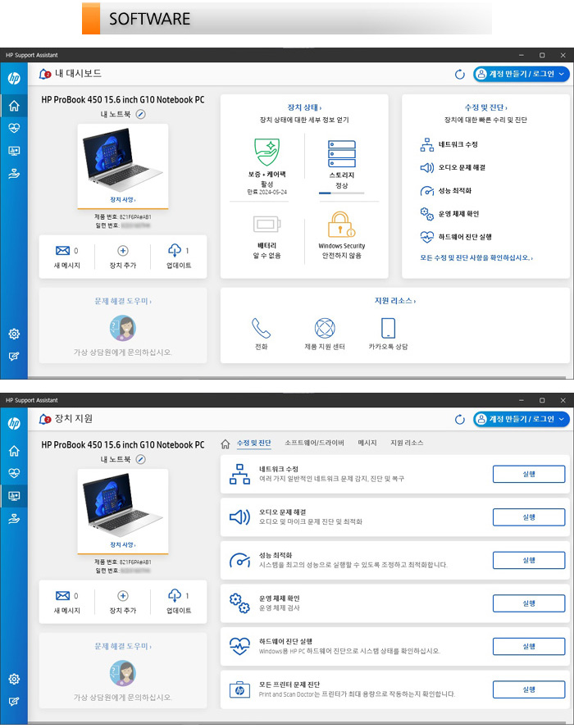Click the pencil edit icon in 내 대시보드 window
The height and width of the screenshot is (728, 574).
(x=140, y=114)
